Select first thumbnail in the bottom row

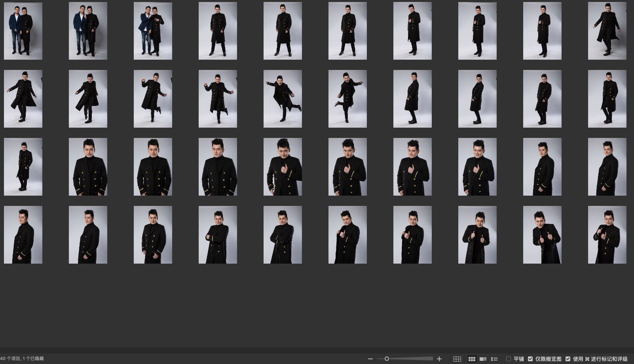23,235
